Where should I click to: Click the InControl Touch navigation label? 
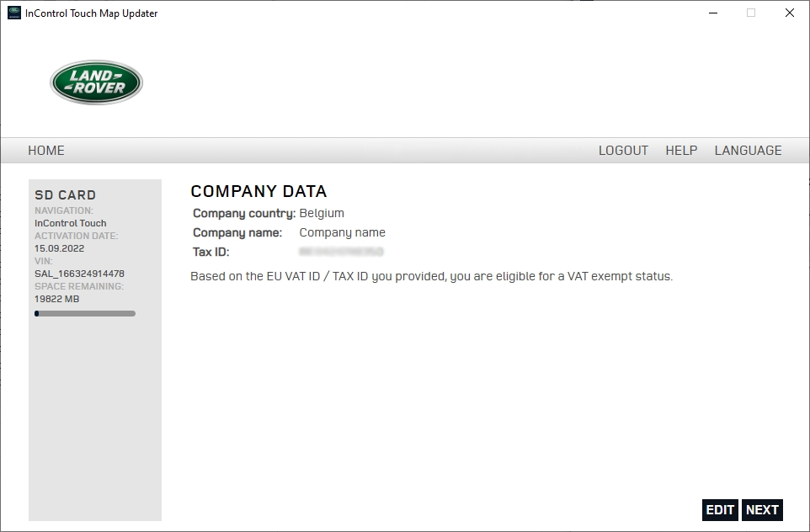click(x=70, y=223)
